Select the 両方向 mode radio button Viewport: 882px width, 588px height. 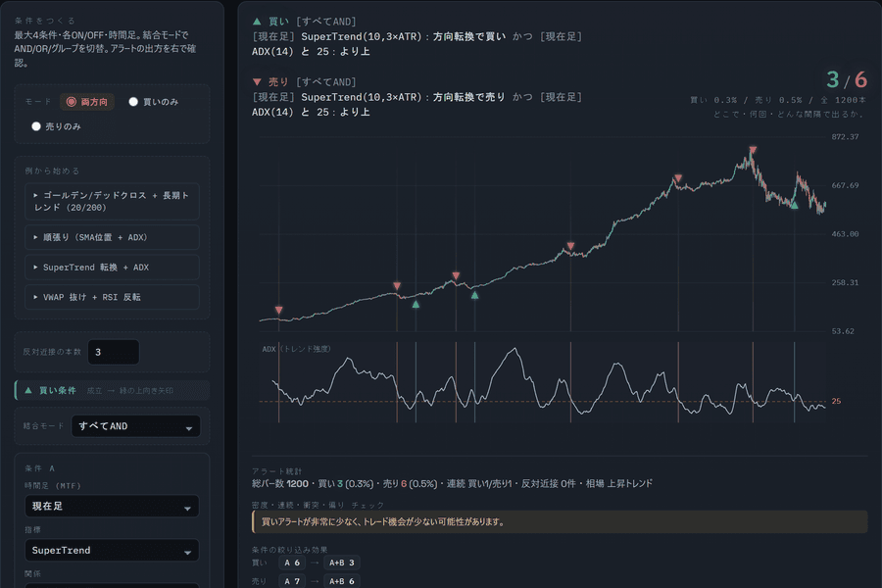87,102
